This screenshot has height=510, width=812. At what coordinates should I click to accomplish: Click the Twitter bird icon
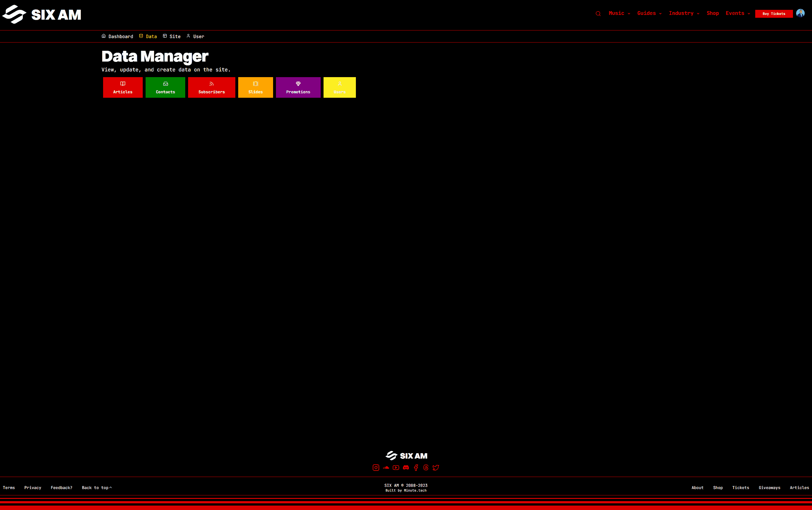(x=436, y=467)
